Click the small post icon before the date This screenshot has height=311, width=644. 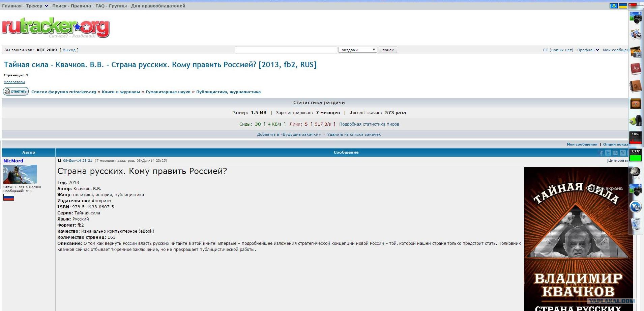pos(60,160)
